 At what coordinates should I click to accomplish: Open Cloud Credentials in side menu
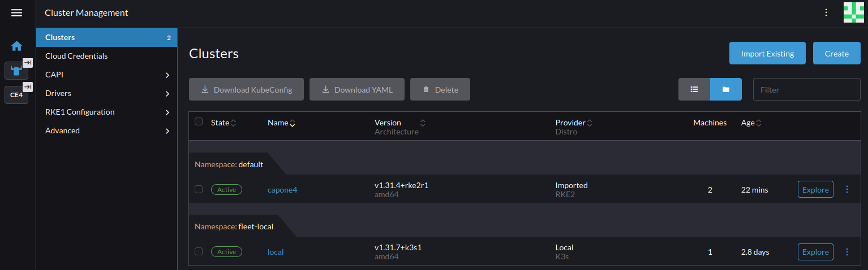(x=106, y=56)
